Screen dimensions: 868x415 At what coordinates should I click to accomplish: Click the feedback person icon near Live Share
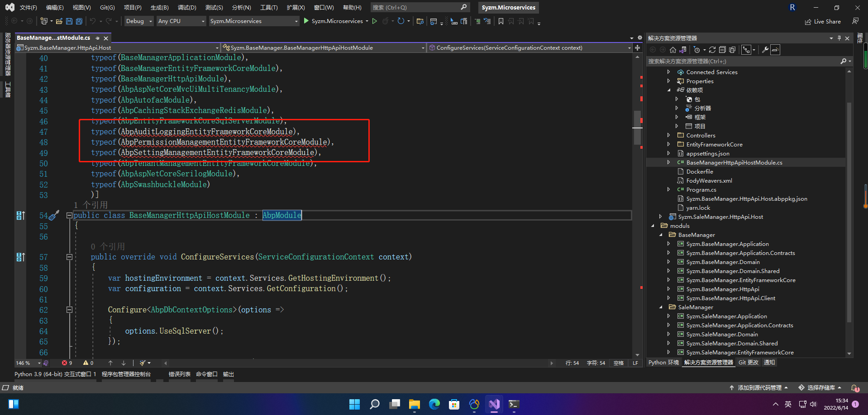pos(855,21)
